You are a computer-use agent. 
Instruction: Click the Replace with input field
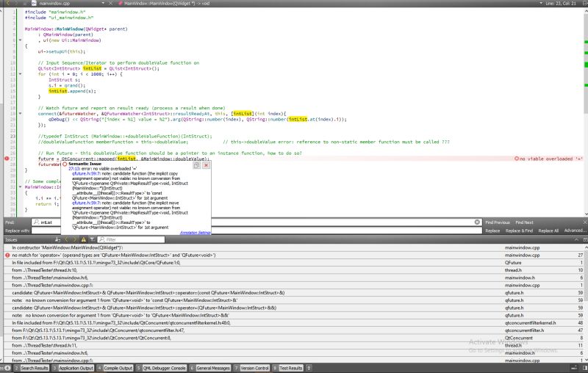(x=257, y=231)
